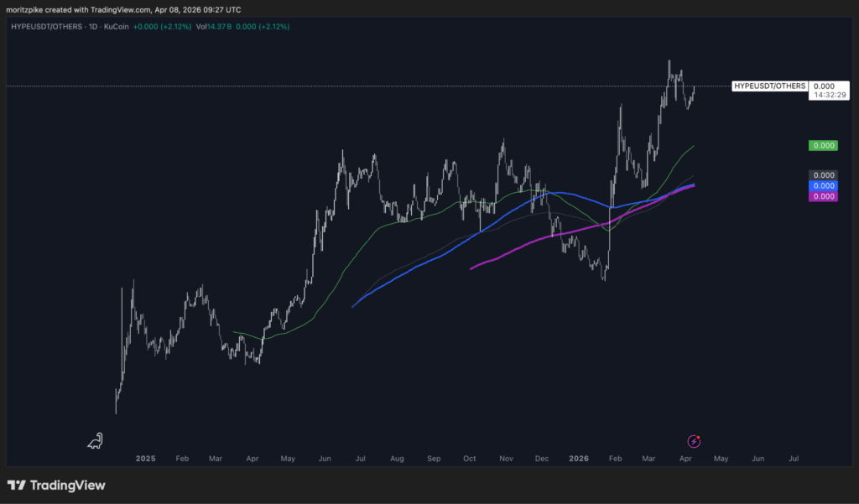Click the TradingView logo at bottom left

tap(56, 486)
